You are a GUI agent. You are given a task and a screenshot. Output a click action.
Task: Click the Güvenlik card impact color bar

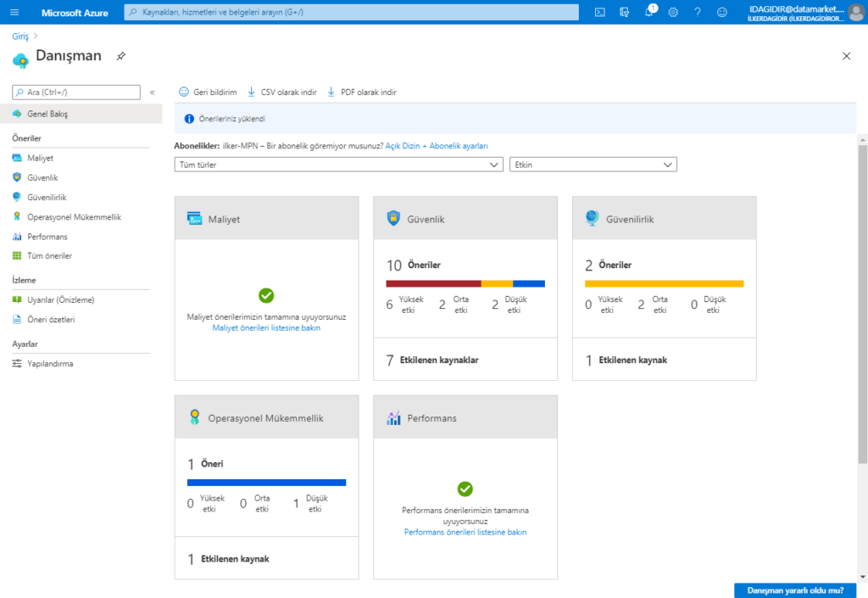coord(465,283)
